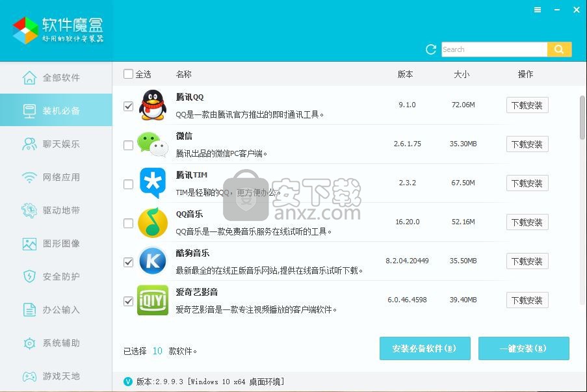587x392 pixels.
Task: Open the 安全防护 category
Action: [x=56, y=277]
